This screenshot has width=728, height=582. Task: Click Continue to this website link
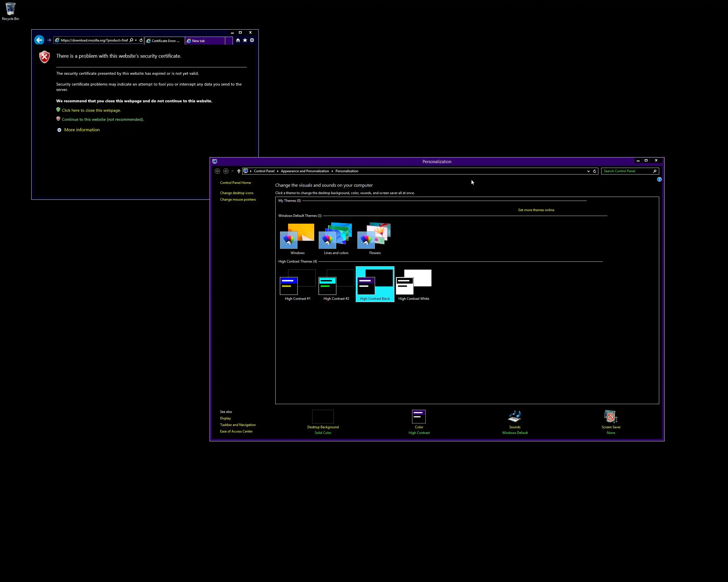[103, 119]
